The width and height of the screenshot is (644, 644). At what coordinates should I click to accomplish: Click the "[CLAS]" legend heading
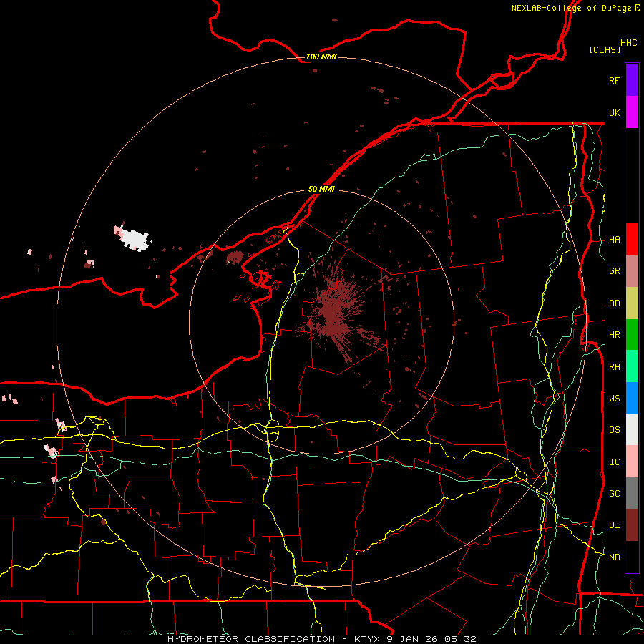point(605,49)
